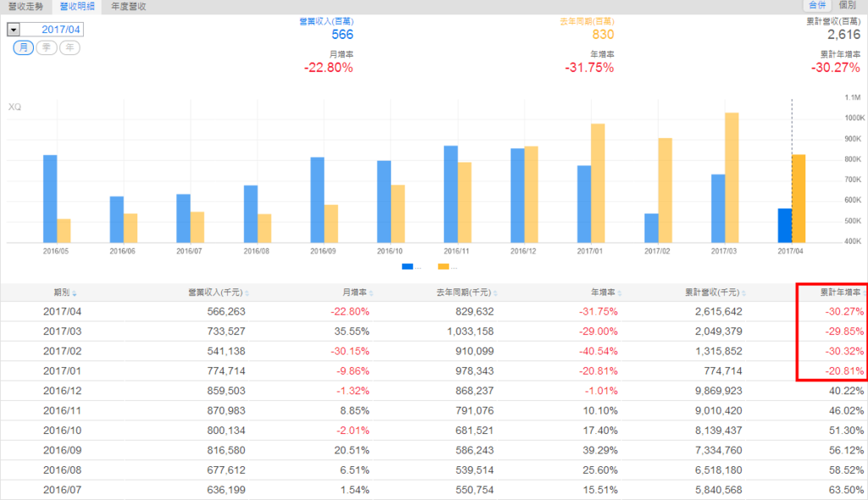The width and height of the screenshot is (868, 500).
Task: Click the sort icon beside 月增率 column header
Action: (371, 293)
